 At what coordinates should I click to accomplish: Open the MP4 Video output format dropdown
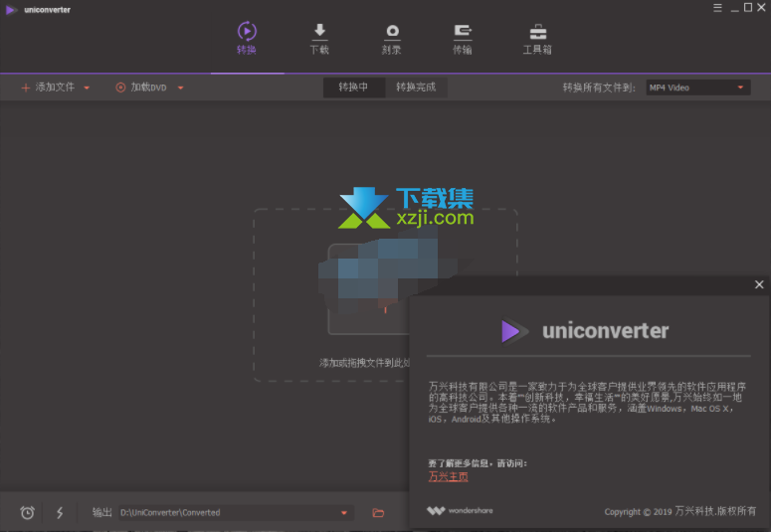coord(697,88)
